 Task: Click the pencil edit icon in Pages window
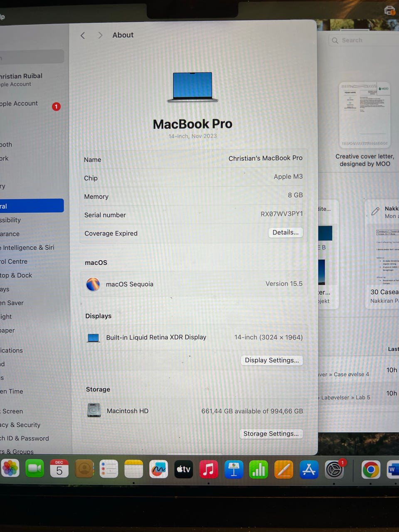coord(375,211)
